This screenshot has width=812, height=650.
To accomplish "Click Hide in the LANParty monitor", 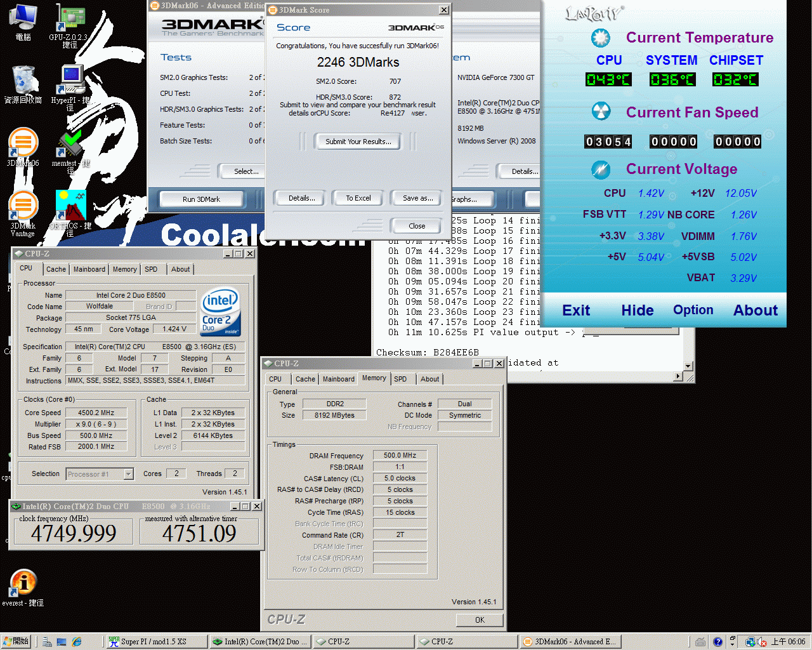I will point(638,310).
